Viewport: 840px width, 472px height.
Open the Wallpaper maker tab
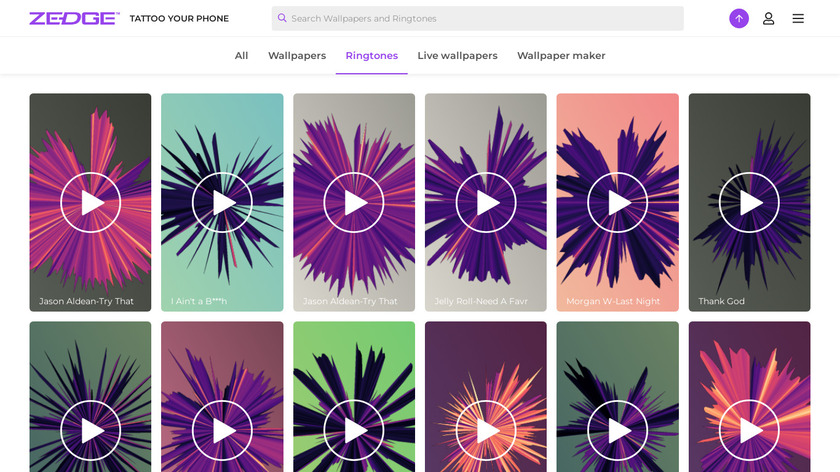coord(561,56)
